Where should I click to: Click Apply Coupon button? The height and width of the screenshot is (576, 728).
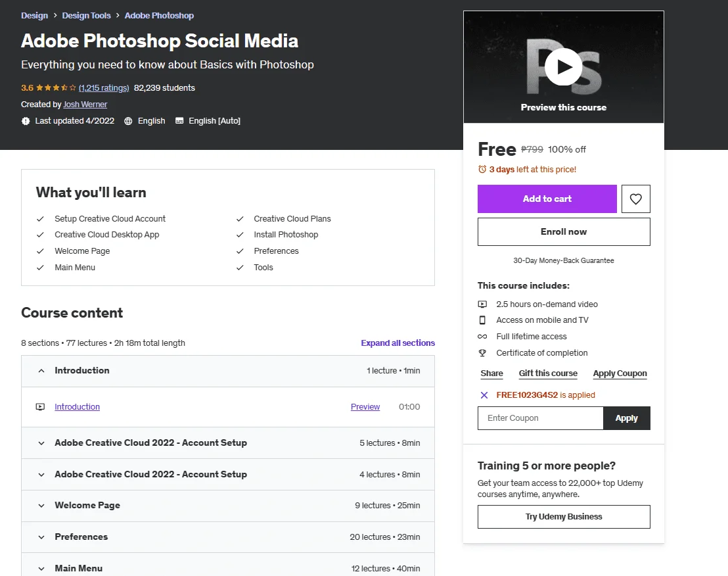pos(620,373)
